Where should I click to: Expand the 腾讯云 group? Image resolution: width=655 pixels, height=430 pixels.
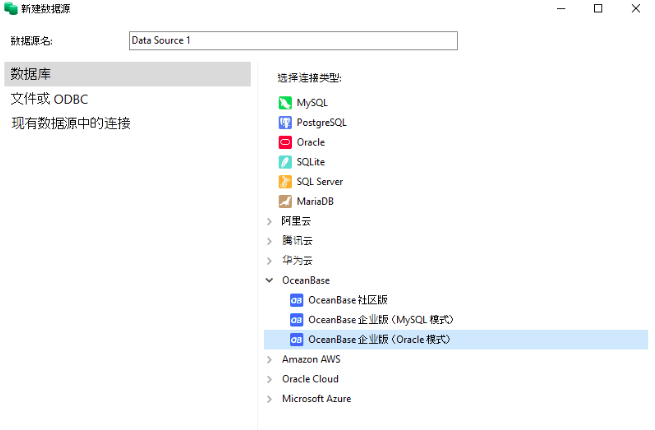point(269,241)
